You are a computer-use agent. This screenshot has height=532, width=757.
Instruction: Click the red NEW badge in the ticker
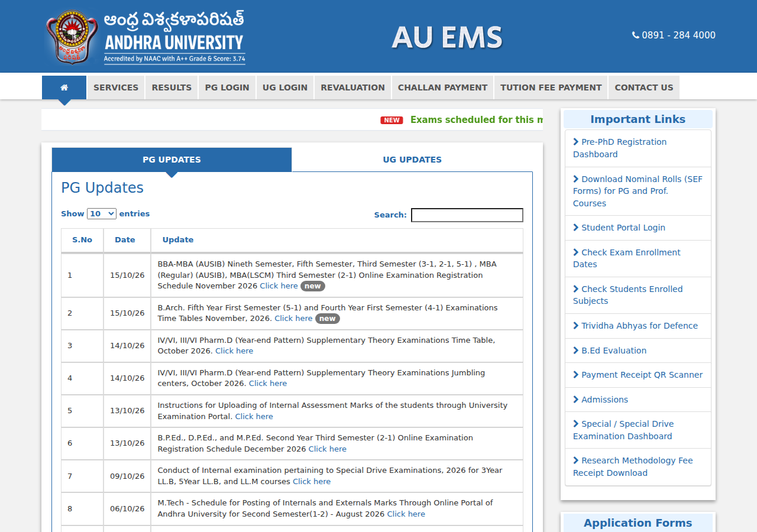[x=392, y=120]
